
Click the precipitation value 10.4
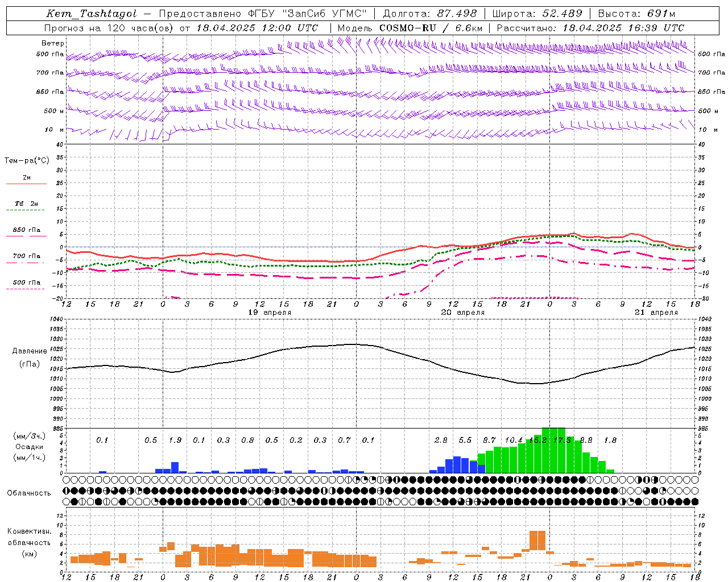point(514,440)
